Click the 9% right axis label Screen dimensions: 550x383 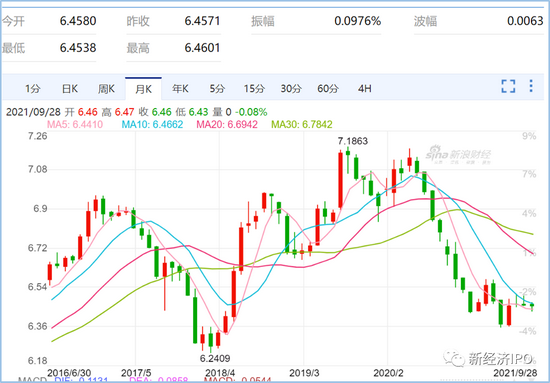[529, 136]
